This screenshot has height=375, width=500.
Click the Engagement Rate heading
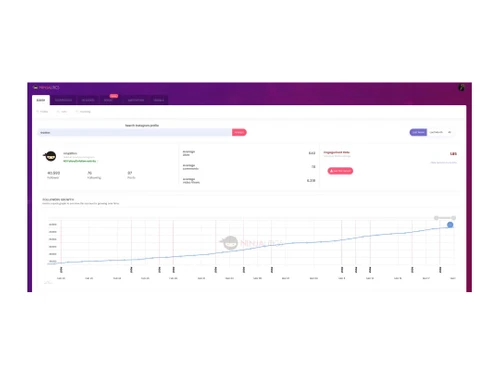337,152
